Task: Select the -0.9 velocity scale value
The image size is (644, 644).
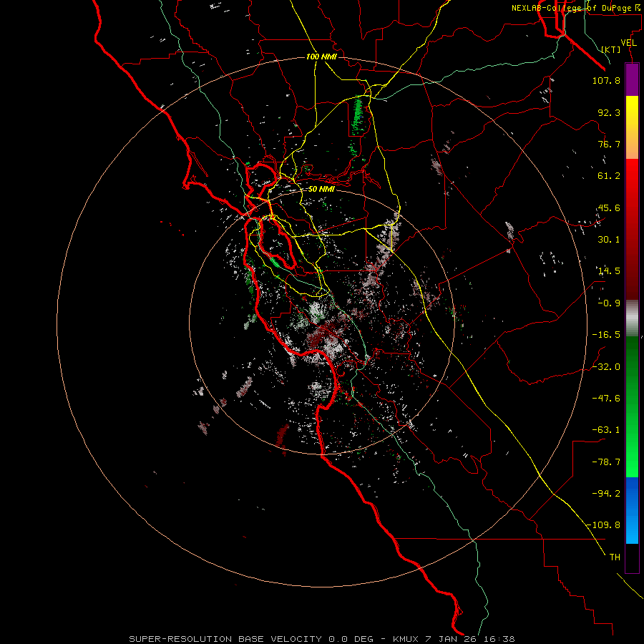Action: pyautogui.click(x=609, y=303)
